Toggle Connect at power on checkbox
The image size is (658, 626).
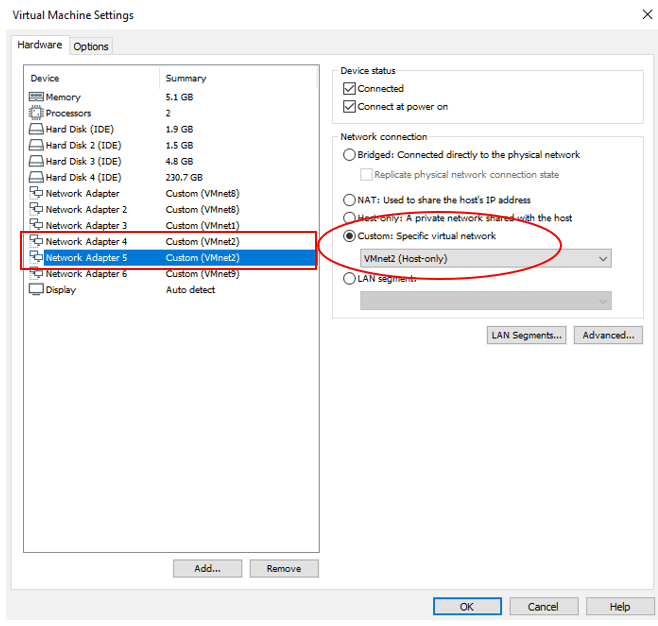349,107
